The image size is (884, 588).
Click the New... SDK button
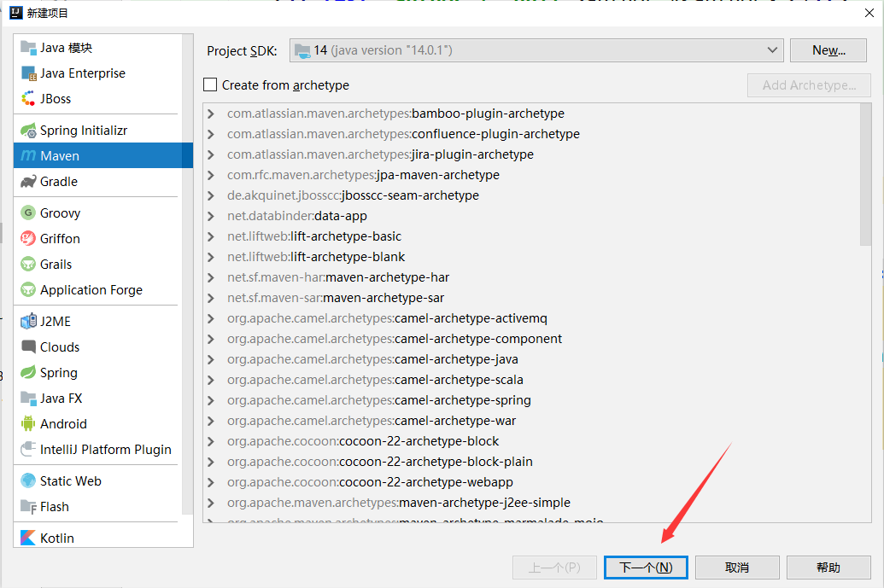click(828, 50)
